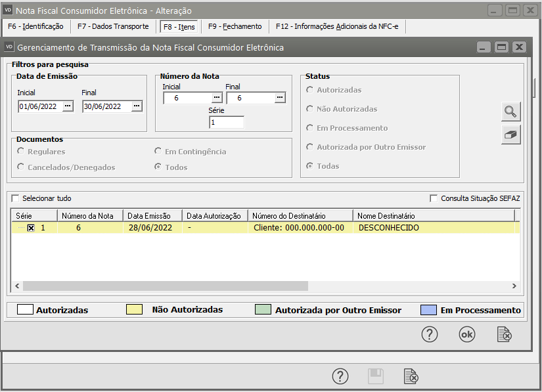The image size is (542, 392).
Task: Open the final emission date picker button
Action: coord(137,106)
